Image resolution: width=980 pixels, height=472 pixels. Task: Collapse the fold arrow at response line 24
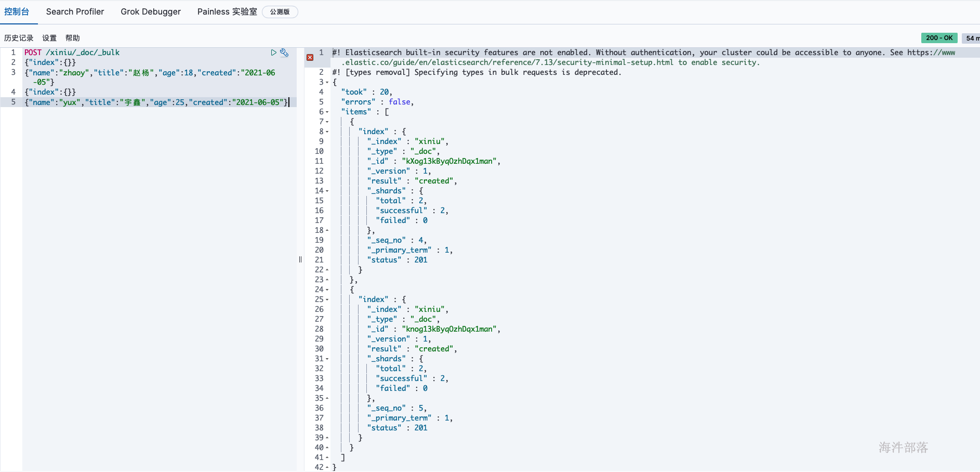point(327,290)
